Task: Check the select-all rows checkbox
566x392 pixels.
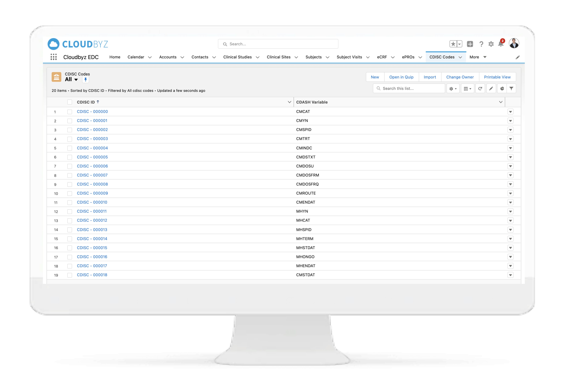Action: pyautogui.click(x=70, y=102)
